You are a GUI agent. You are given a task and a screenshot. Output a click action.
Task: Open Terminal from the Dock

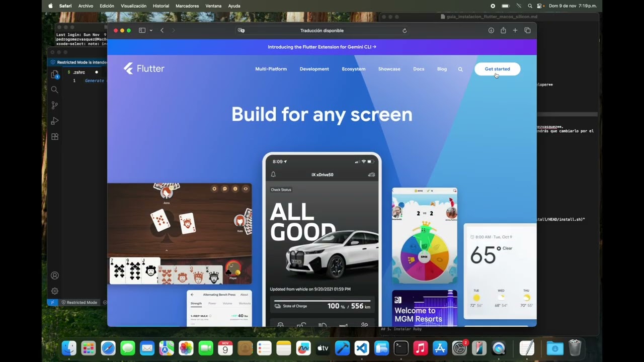click(x=401, y=348)
